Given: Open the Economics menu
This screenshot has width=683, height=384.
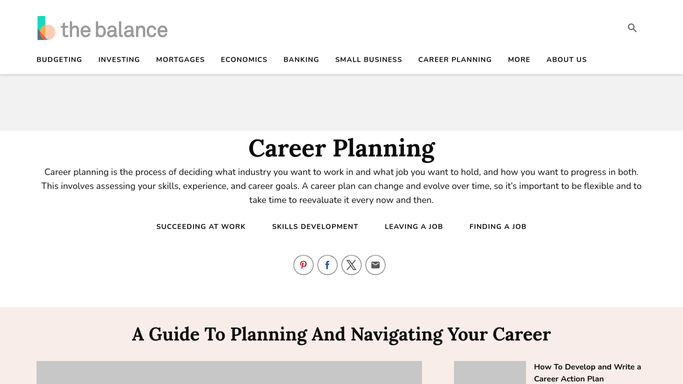Looking at the screenshot, I should [244, 60].
